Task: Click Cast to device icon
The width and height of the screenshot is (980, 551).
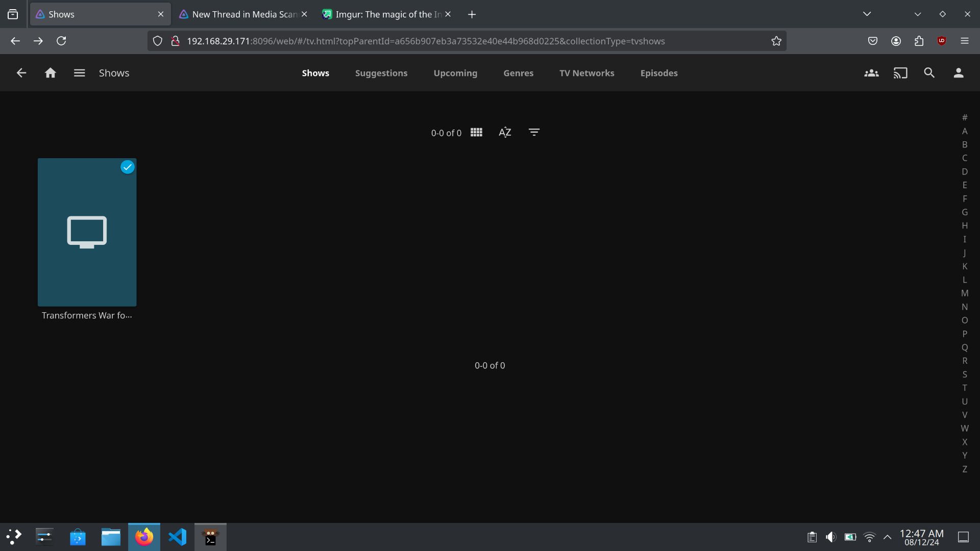Action: pyautogui.click(x=900, y=73)
